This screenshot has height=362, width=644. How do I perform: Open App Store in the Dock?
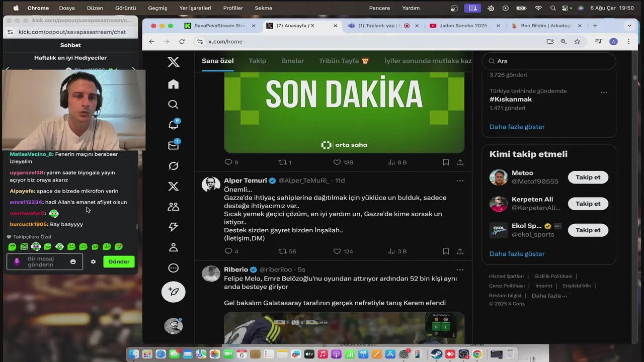coord(389,354)
